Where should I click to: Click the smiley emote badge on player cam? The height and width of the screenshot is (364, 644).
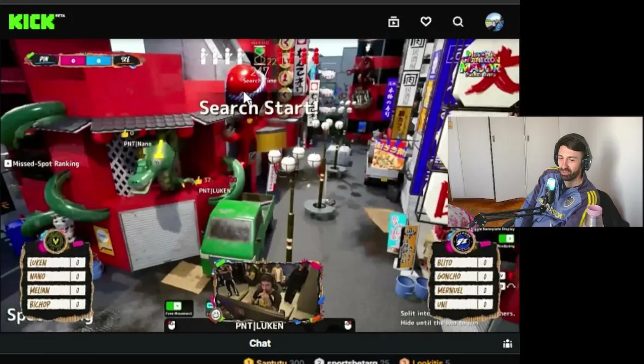pos(216,315)
